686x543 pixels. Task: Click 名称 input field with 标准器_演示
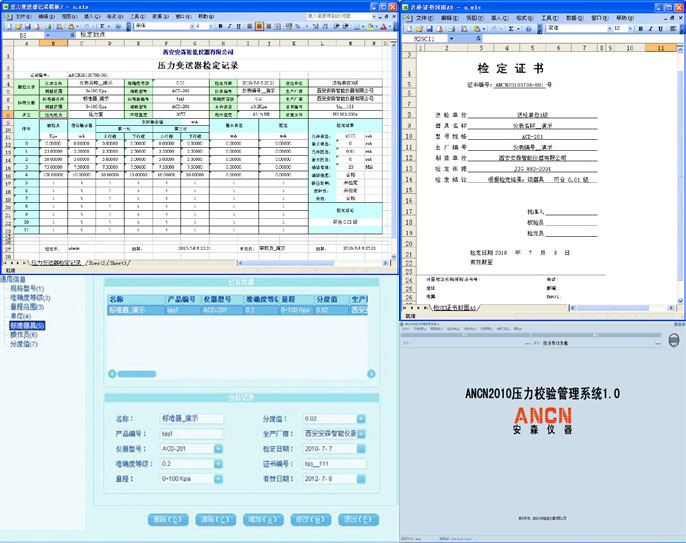(x=192, y=419)
